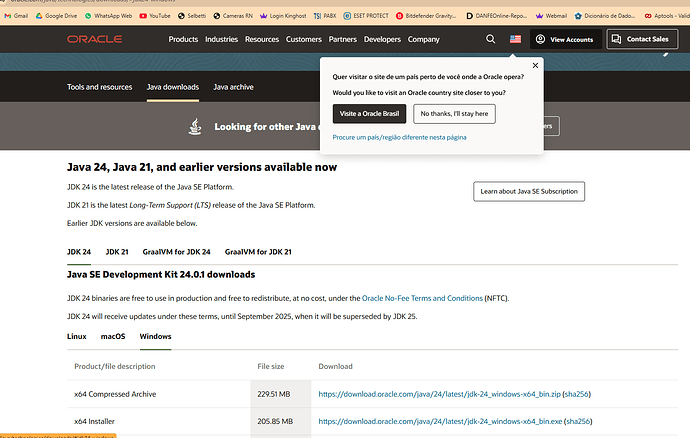The width and height of the screenshot is (690, 438).
Task: Click the 205.85 MB file size
Action: pyautogui.click(x=275, y=421)
